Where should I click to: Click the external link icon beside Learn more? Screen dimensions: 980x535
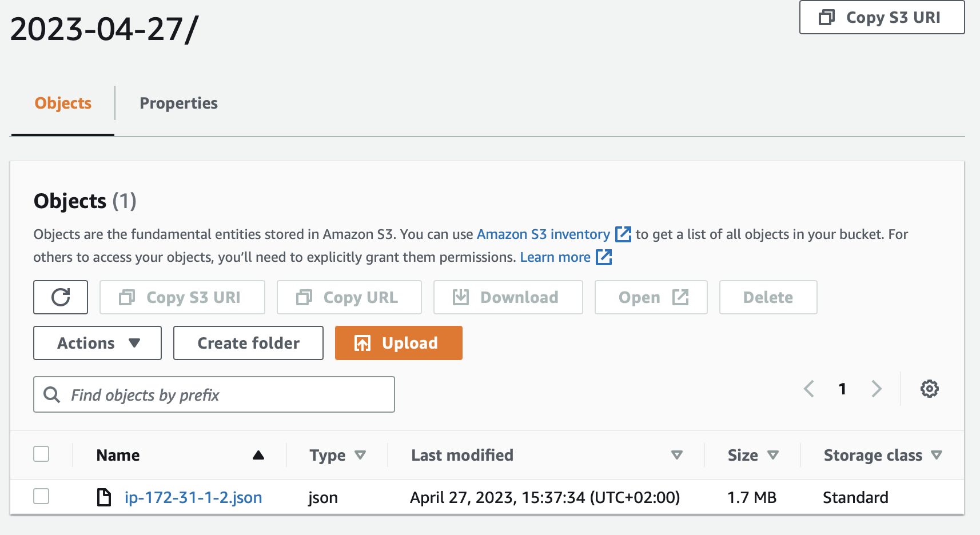604,257
